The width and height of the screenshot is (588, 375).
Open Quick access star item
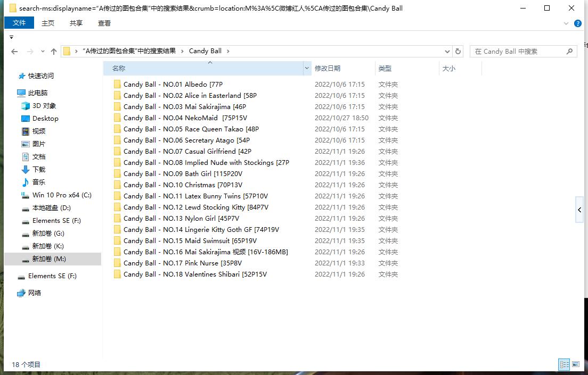pos(36,76)
